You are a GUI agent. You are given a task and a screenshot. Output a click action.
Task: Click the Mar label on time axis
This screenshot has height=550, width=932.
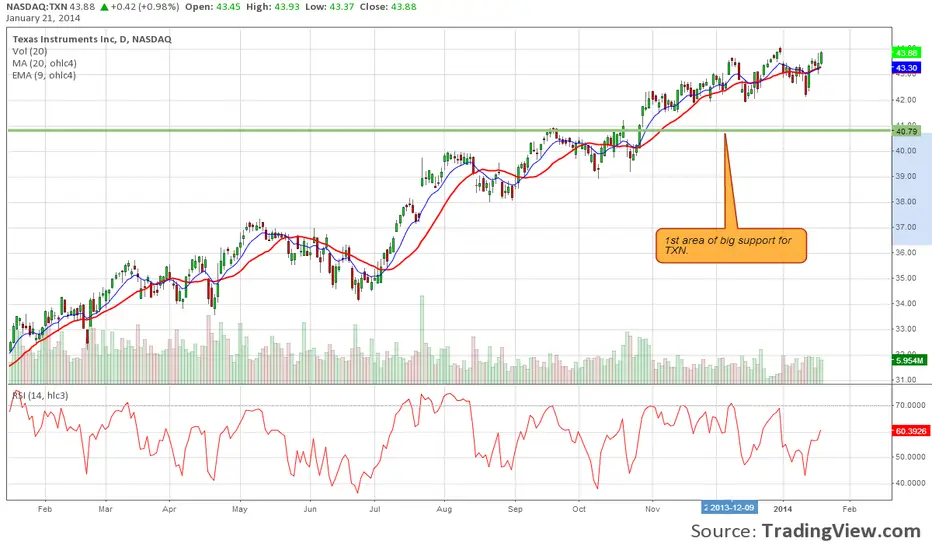coord(105,509)
